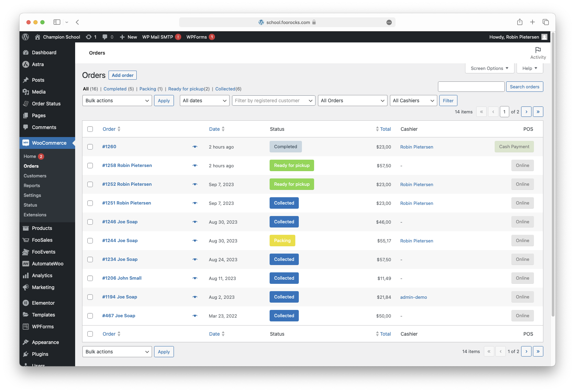Expand the All Cashiers dropdown
The image size is (575, 392).
tap(413, 101)
